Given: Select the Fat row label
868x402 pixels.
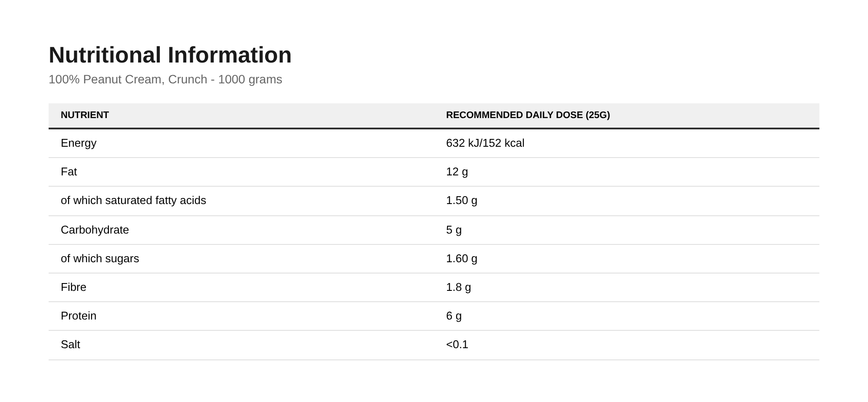Looking at the screenshot, I should 69,171.
